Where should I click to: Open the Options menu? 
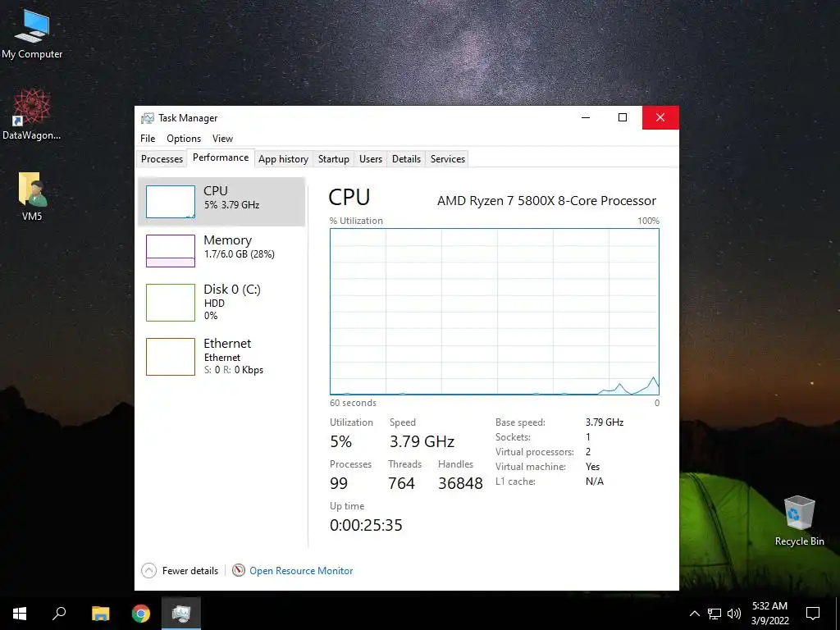(x=184, y=138)
